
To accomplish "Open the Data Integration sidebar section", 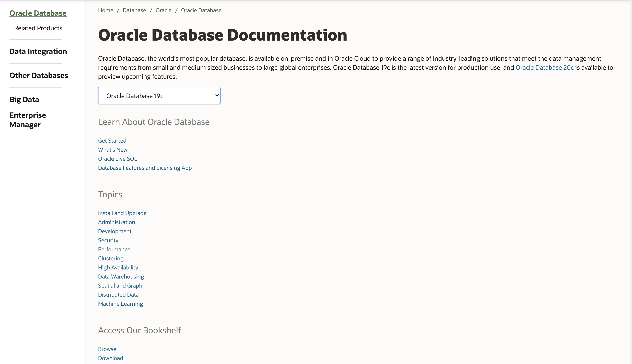I will 38,51.
